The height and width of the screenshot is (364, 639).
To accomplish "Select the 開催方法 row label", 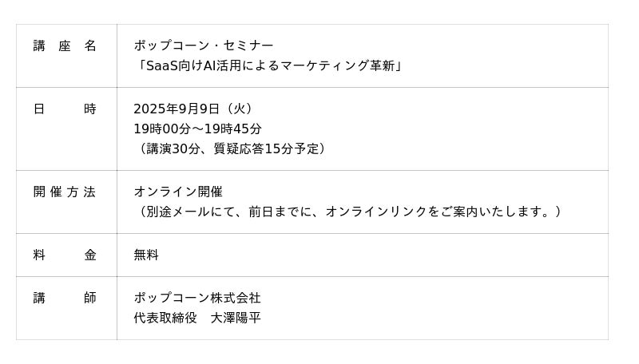I will click(65, 192).
